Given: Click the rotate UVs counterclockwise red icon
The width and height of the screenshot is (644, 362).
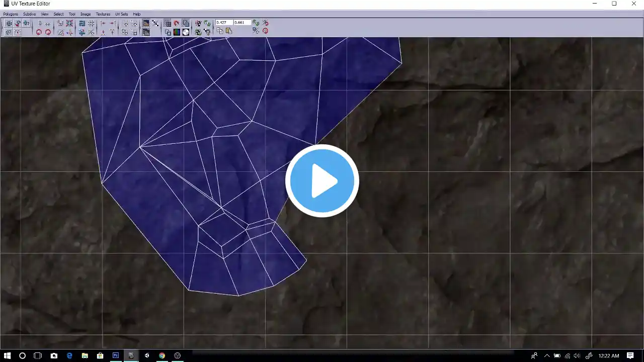Looking at the screenshot, I should pos(39,32).
